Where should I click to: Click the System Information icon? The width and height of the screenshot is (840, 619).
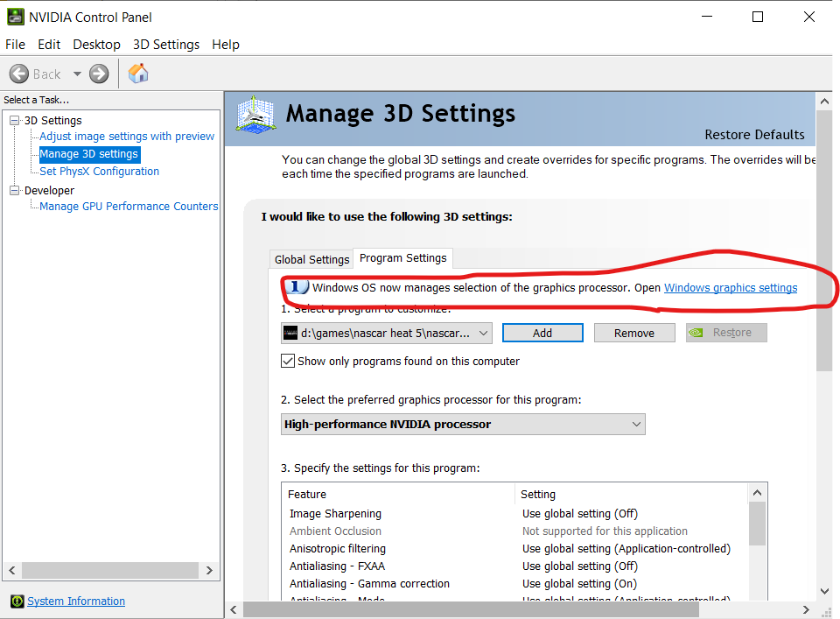click(17, 601)
